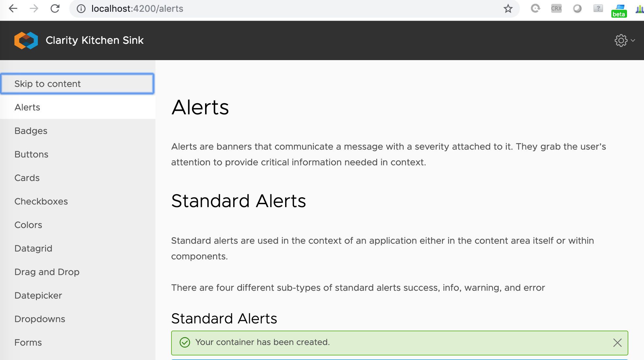Click Clarity Kitchen Sink title link
The height and width of the screenshot is (360, 644).
coord(95,41)
